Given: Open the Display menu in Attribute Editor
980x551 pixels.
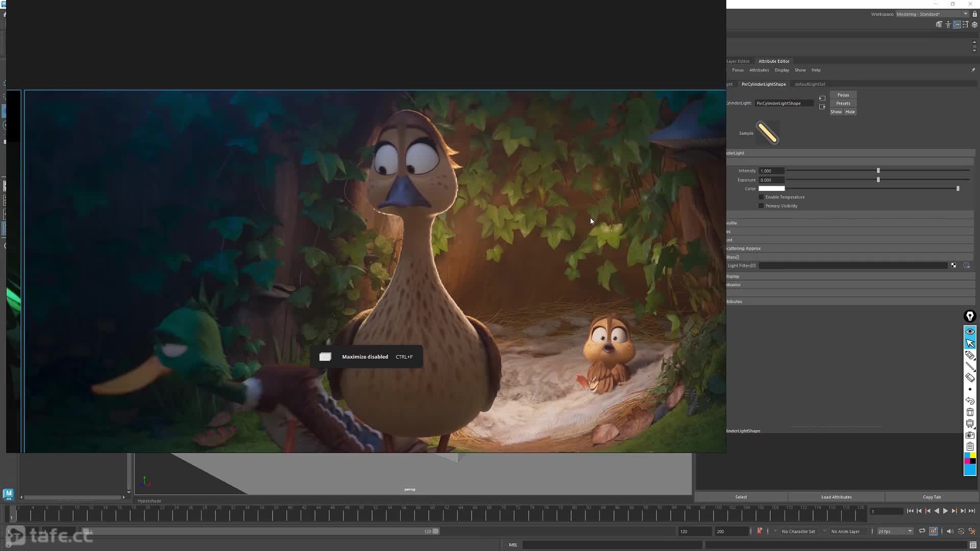Looking at the screenshot, I should (x=781, y=70).
